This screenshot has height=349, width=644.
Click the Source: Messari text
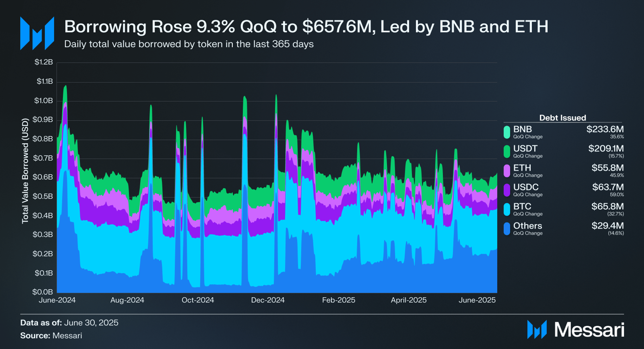point(51,335)
